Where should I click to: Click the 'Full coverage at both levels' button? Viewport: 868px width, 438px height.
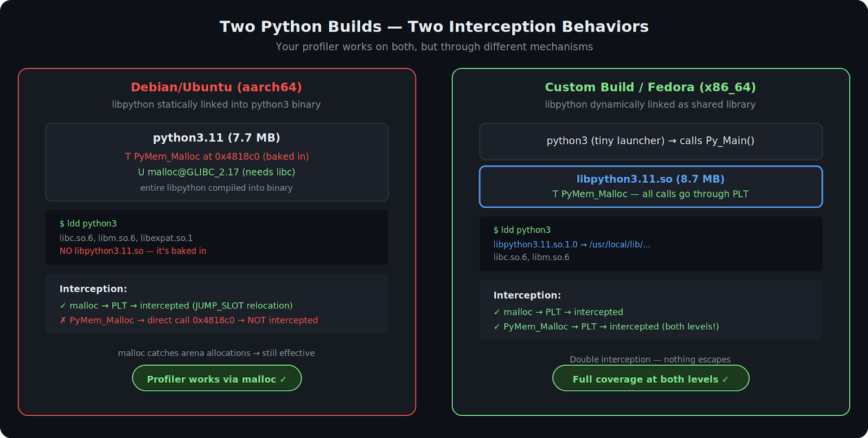[650, 378]
